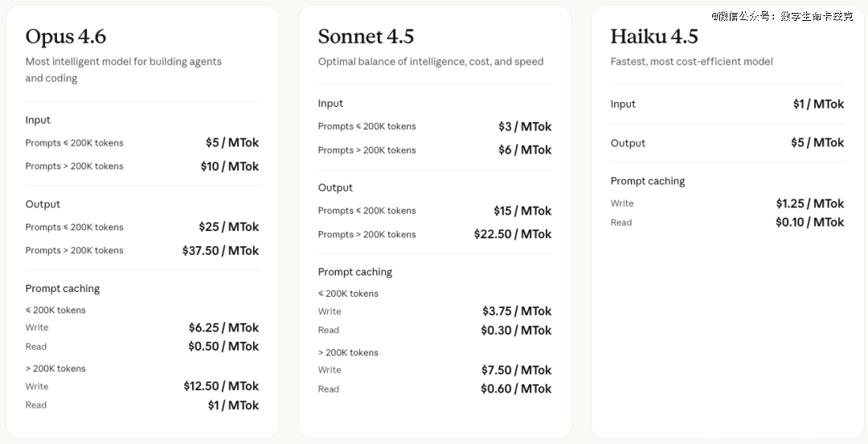The height and width of the screenshot is (444, 868).
Task: Click the $6.25 / MTok cache write price
Action: pyautogui.click(x=223, y=327)
